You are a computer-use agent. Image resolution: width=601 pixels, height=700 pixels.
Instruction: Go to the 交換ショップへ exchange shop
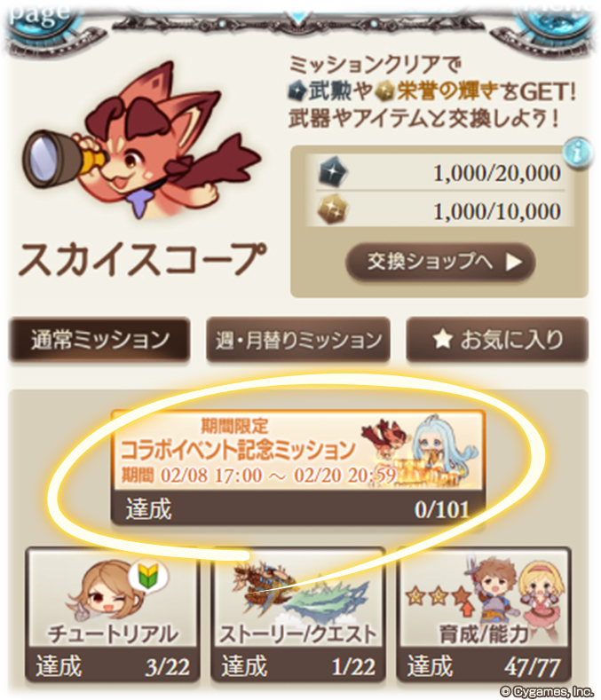(440, 262)
